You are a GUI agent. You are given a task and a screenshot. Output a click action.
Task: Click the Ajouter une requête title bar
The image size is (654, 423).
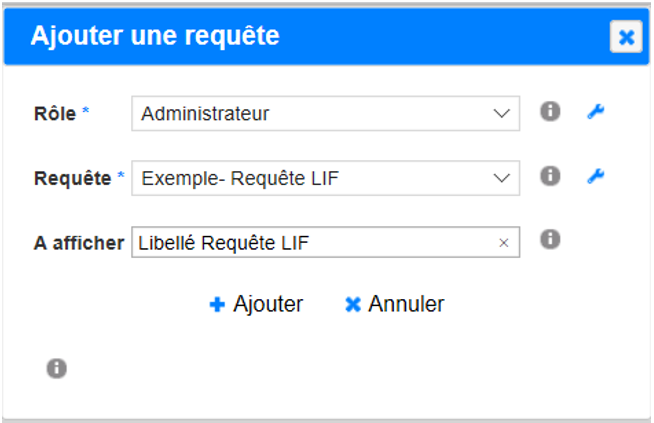tap(300, 37)
